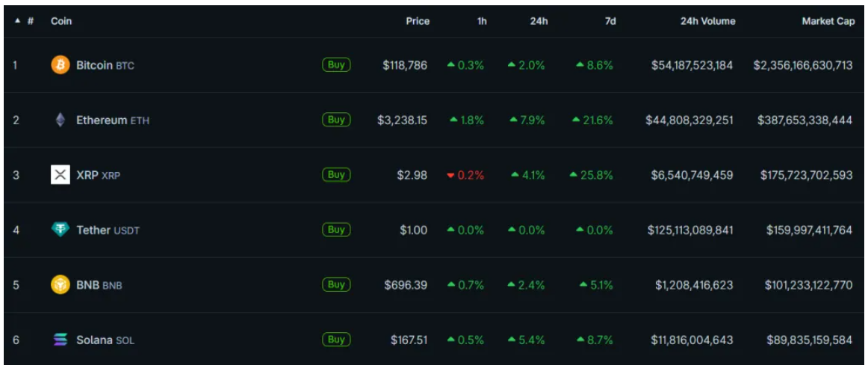This screenshot has width=868, height=368.
Task: Sort by 7d change column header
Action: point(610,22)
